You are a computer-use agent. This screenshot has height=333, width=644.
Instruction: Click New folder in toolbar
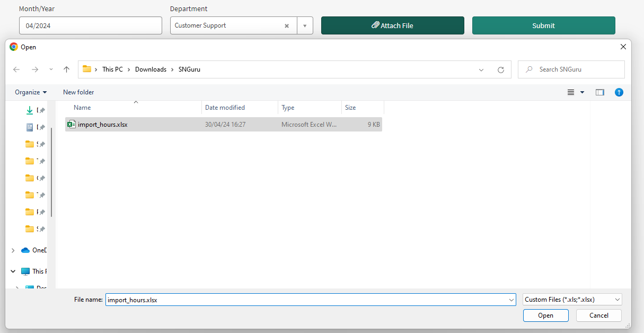78,92
